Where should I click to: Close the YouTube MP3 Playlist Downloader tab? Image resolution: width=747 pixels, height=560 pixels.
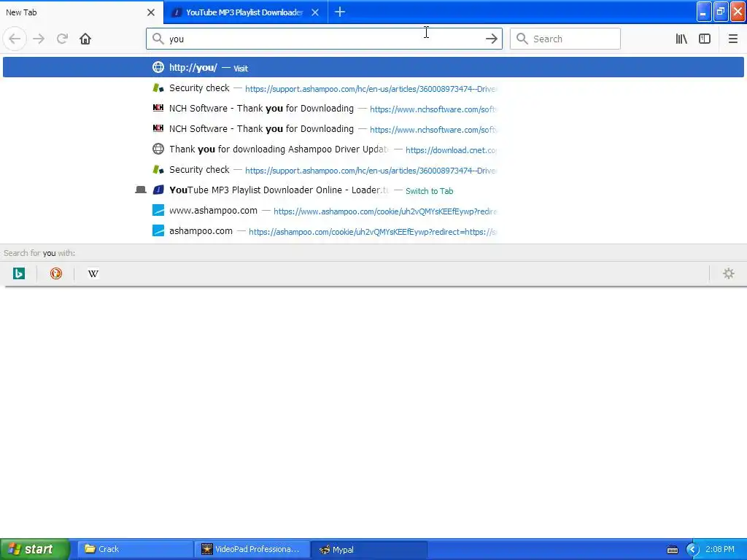[x=315, y=12]
